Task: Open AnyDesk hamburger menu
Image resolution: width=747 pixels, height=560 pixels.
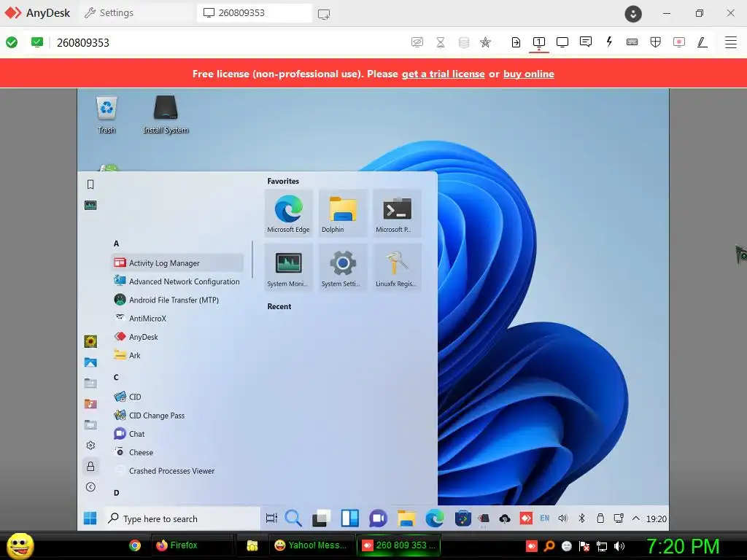Action: (731, 42)
